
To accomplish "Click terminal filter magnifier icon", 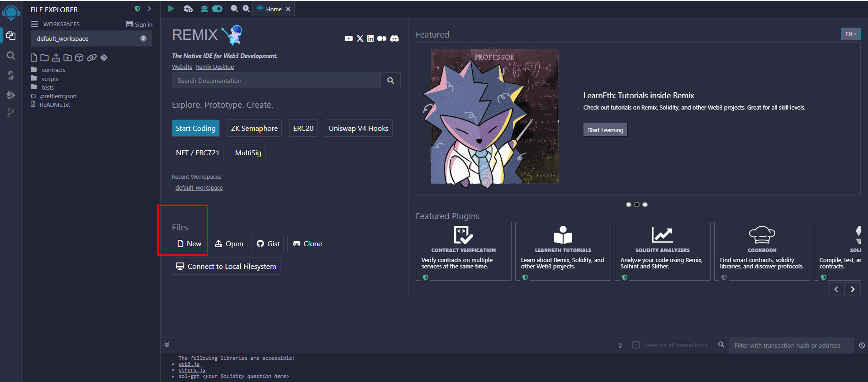I will (721, 345).
